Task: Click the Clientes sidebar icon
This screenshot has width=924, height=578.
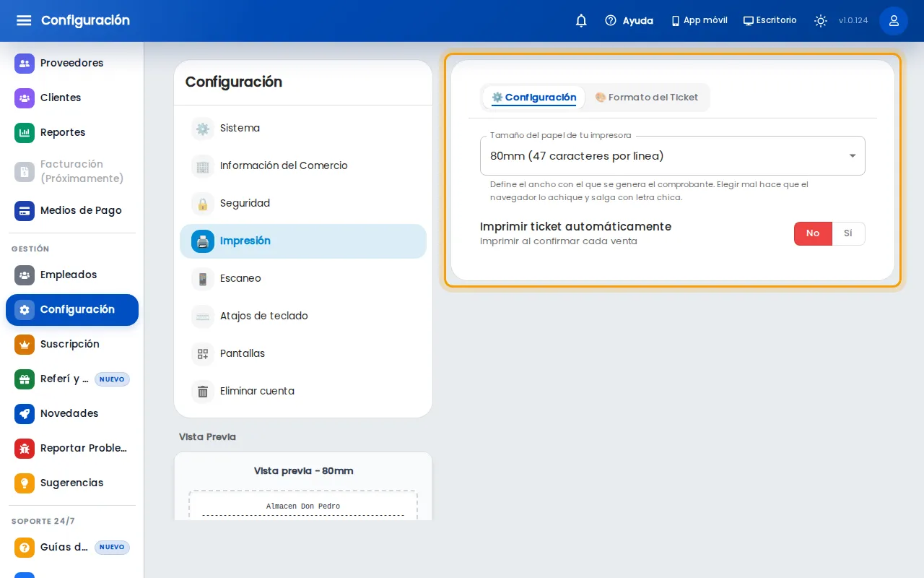Action: [25, 98]
